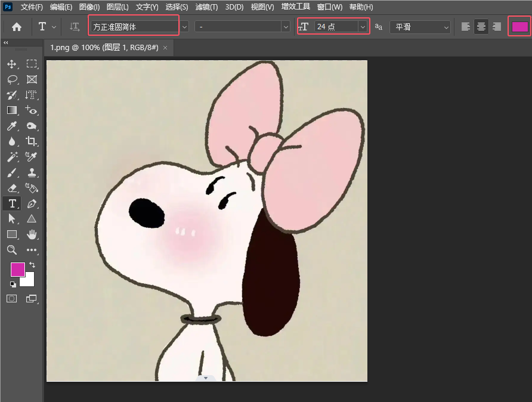The width and height of the screenshot is (532, 402).
Task: Select the Lasso tool
Action: tap(12, 79)
